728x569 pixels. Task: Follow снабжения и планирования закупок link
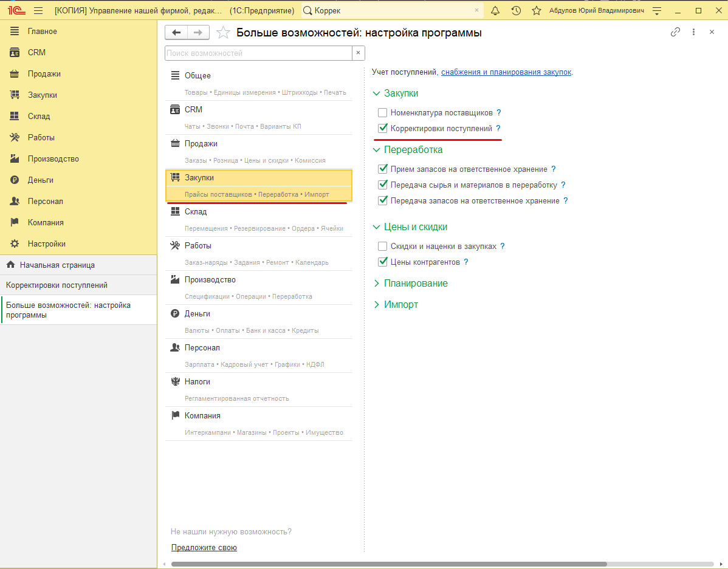[x=506, y=72]
